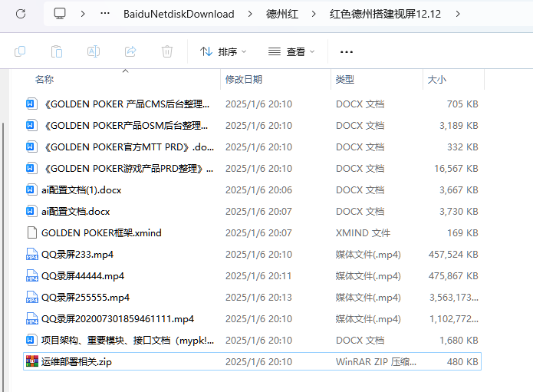Click docx icon of 游戏产品PRD整理 file
The image size is (533, 392).
point(31,168)
